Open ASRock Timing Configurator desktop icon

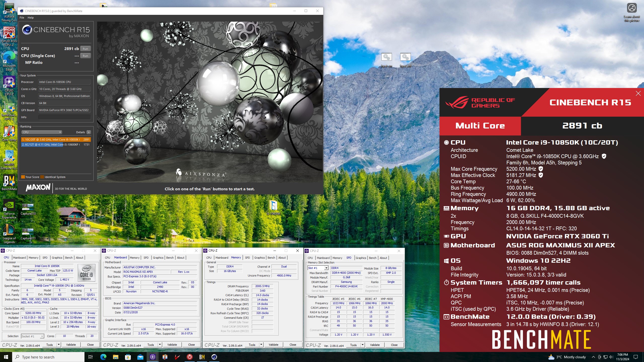click(9, 12)
